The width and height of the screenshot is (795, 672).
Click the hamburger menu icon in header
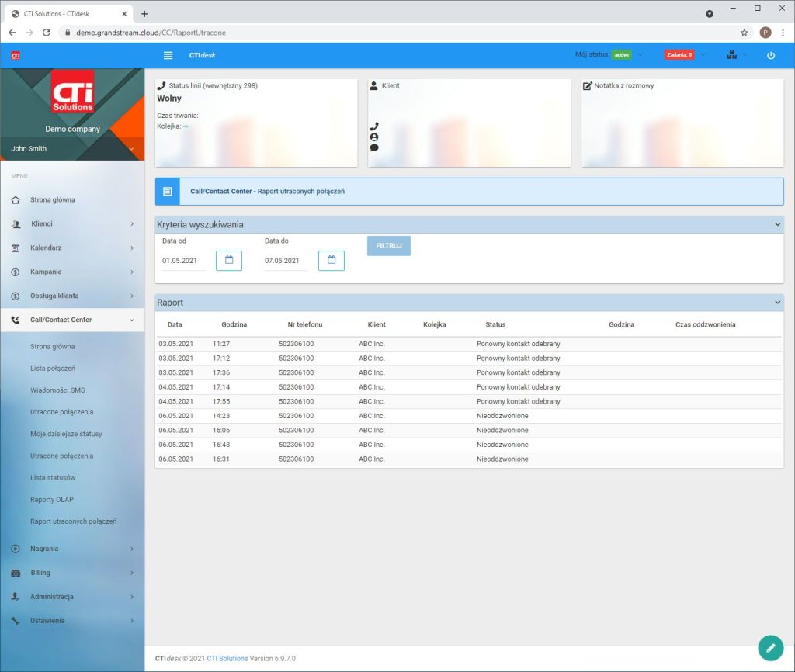click(168, 55)
